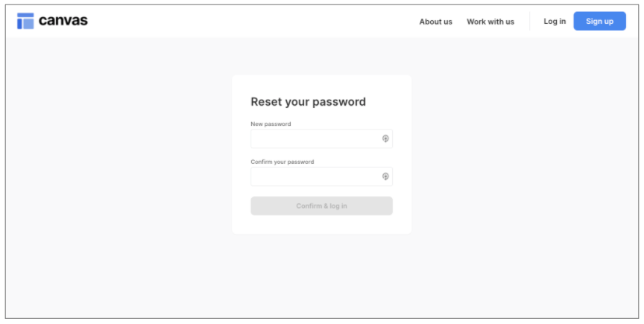644x324 pixels.
Task: Click the Log in link
Action: pyautogui.click(x=554, y=22)
